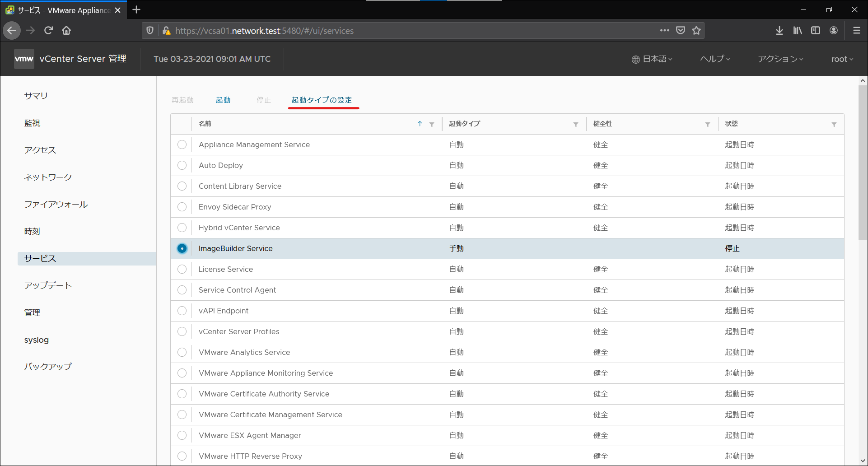This screenshot has width=868, height=466.
Task: Click the 再起動 service button
Action: (x=182, y=100)
